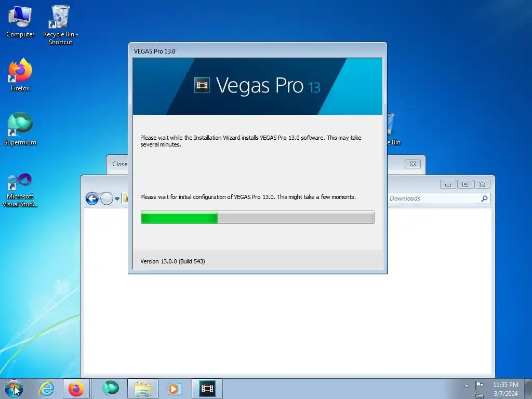The height and width of the screenshot is (399, 532).
Task: Select the Version 13.0.0 (Build 543) text
Action: [x=172, y=261]
